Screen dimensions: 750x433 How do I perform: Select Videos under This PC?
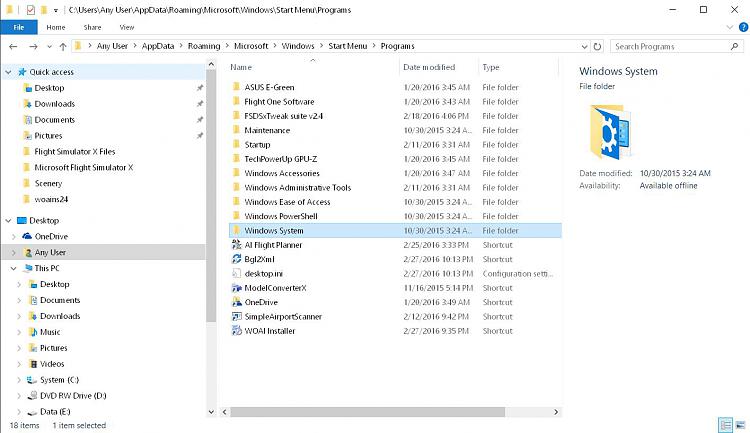(x=46, y=364)
